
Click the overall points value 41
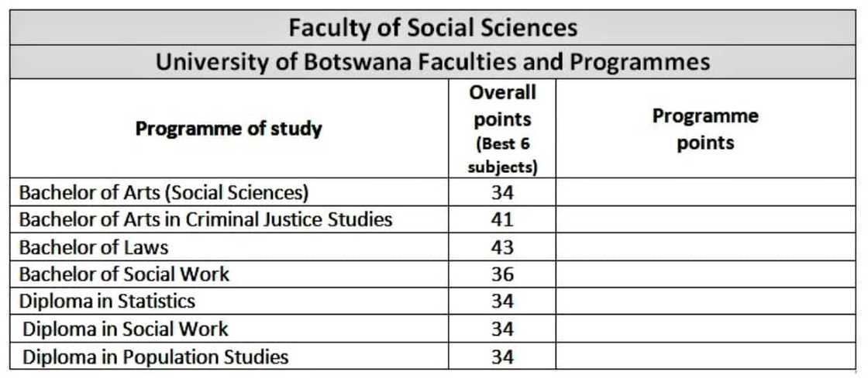[x=502, y=219]
